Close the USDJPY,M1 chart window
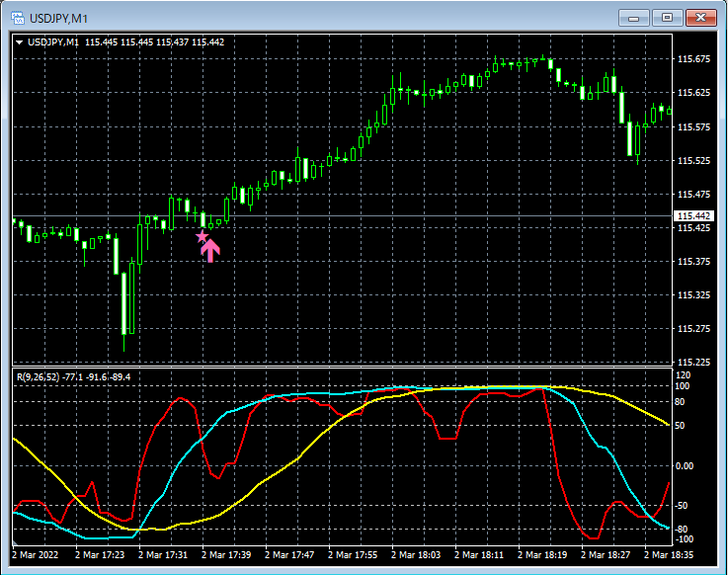 (x=700, y=18)
